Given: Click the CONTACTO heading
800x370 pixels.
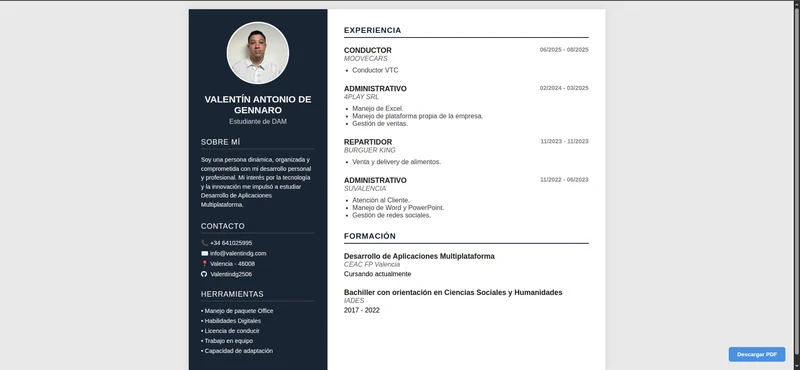Looking at the screenshot, I should pos(222,226).
